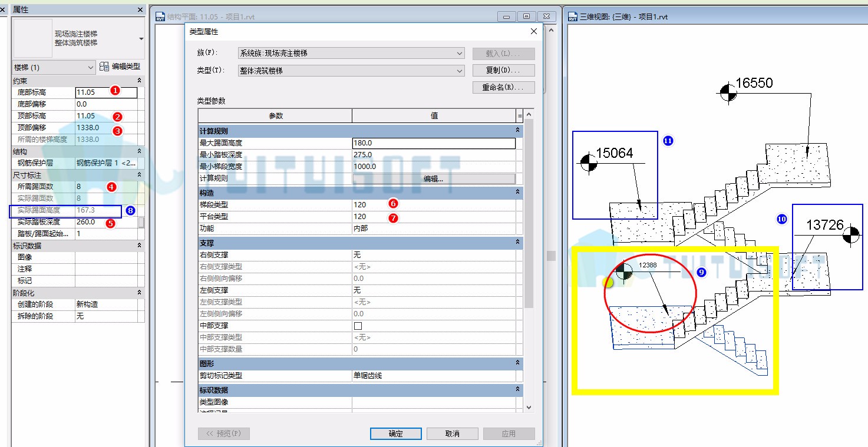Screen dimensions: 868x447
Task: Close the 属性 properties panel
Action: click(x=140, y=10)
